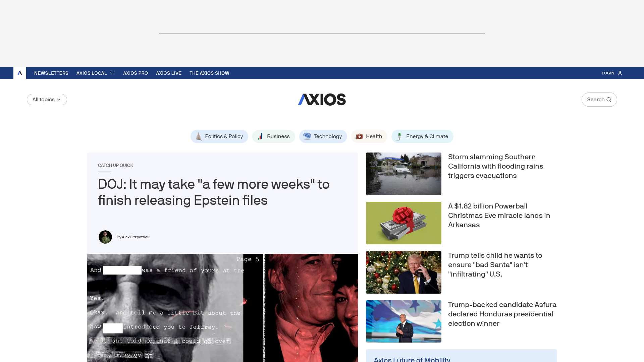The image size is (644, 362).
Task: Click the gift-wrapped cash Powerball thumbnail
Action: click(x=404, y=223)
